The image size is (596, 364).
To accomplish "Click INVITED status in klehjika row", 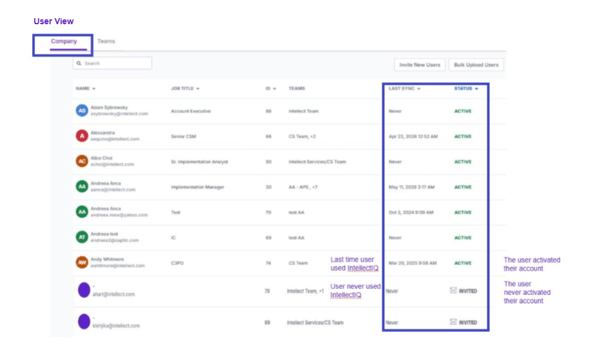I will (468, 323).
